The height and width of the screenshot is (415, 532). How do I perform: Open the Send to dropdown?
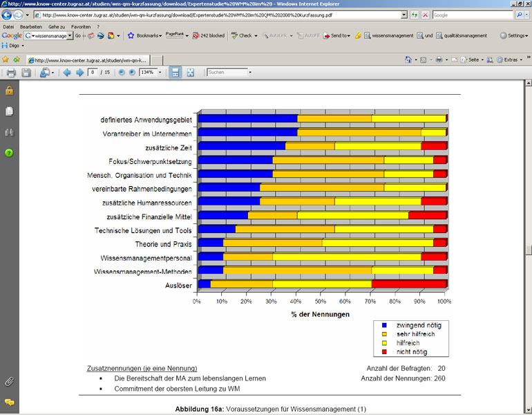tap(336, 36)
